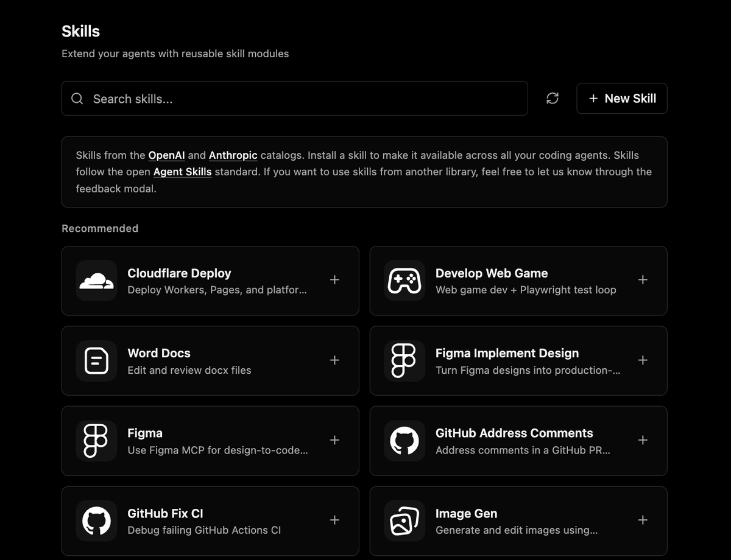The width and height of the screenshot is (731, 560).
Task: Refresh the skills list
Action: (x=553, y=99)
